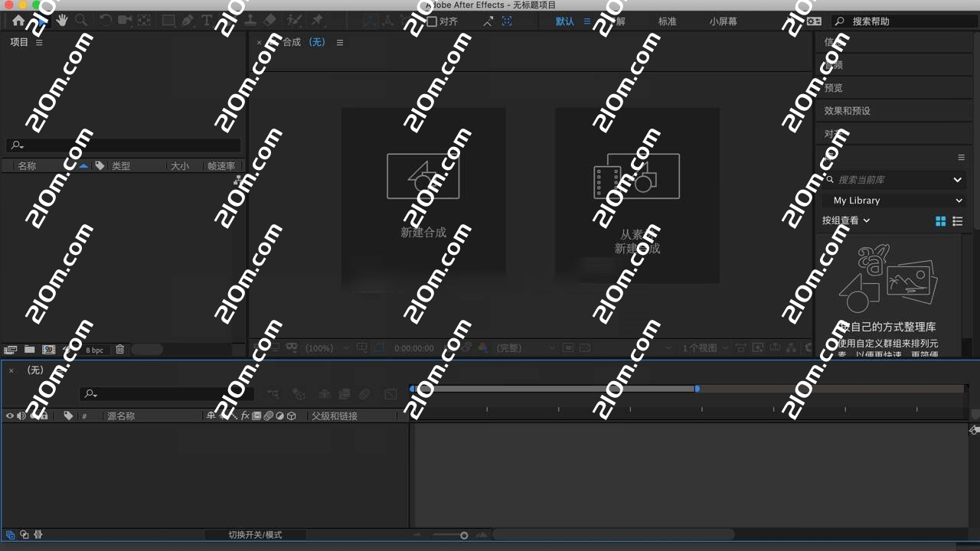Select the Zoom magnifier tool
The width and height of the screenshot is (980, 551).
click(81, 21)
